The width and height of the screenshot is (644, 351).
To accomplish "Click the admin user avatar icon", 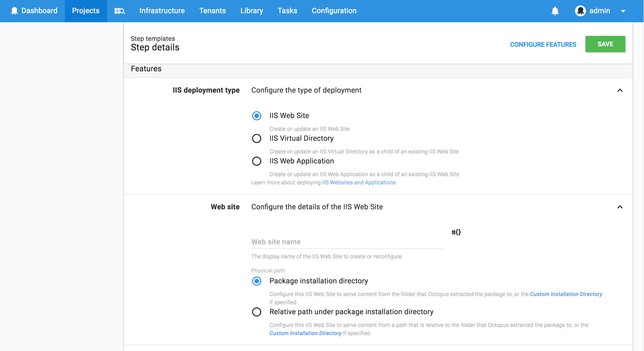I will point(580,11).
